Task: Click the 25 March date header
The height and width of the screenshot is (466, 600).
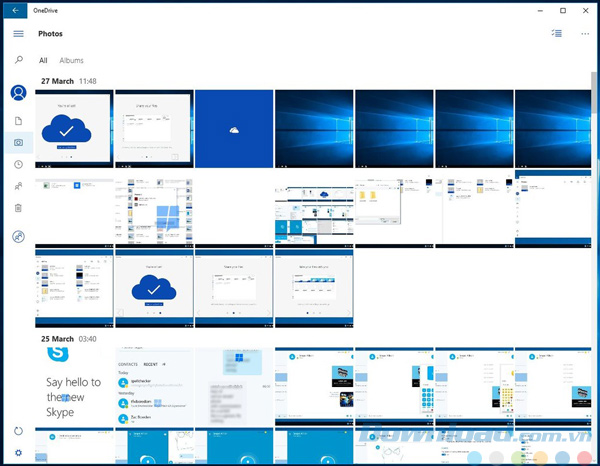Action: coord(56,339)
